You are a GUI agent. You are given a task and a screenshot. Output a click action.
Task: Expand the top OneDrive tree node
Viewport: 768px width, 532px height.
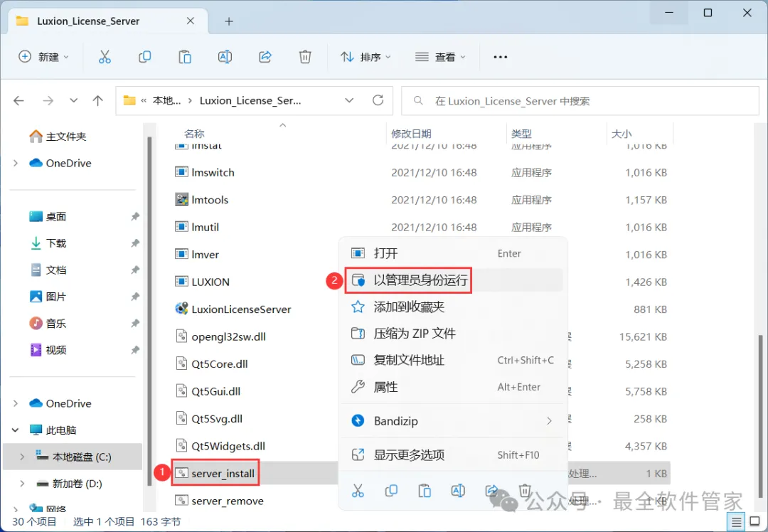click(x=16, y=163)
